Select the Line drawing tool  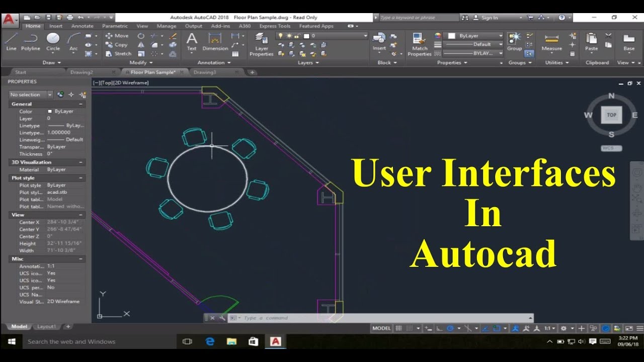pos(11,41)
